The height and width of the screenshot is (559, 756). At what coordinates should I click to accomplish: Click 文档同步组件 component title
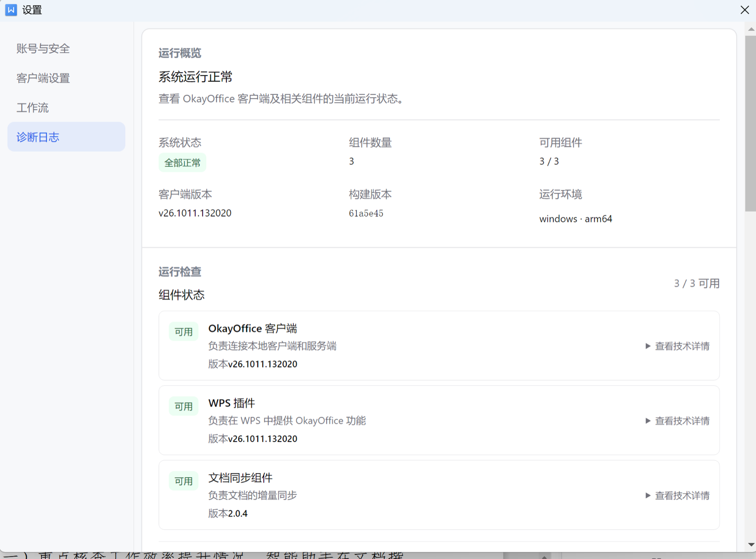[241, 478]
